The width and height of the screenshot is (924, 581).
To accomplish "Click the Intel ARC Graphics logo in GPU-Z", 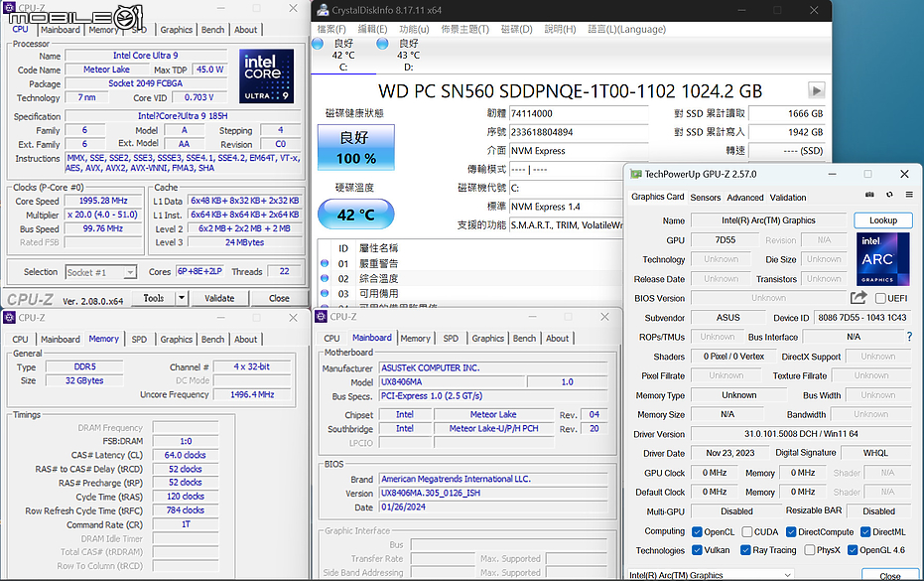I will coord(882,259).
